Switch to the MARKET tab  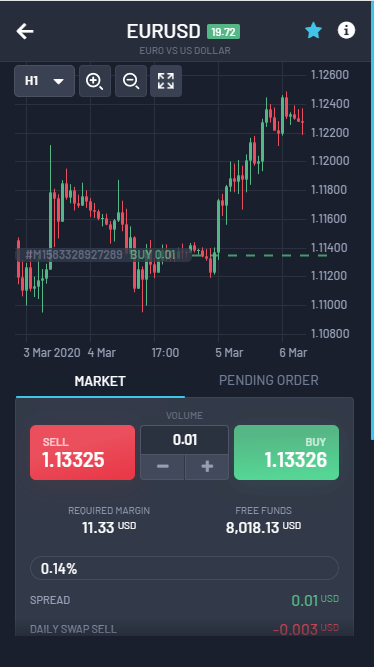(x=100, y=381)
